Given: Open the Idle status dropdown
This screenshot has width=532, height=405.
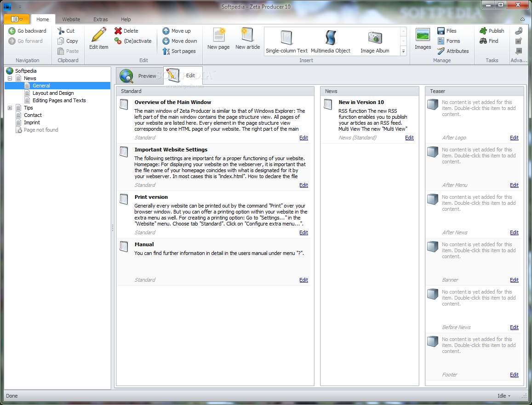Looking at the screenshot, I should point(504,396).
